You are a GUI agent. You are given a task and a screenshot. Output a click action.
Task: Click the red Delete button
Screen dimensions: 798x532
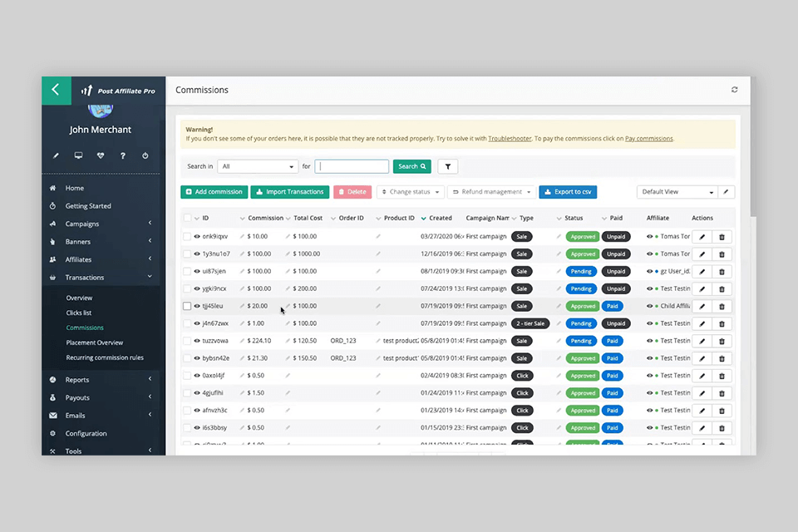point(352,192)
